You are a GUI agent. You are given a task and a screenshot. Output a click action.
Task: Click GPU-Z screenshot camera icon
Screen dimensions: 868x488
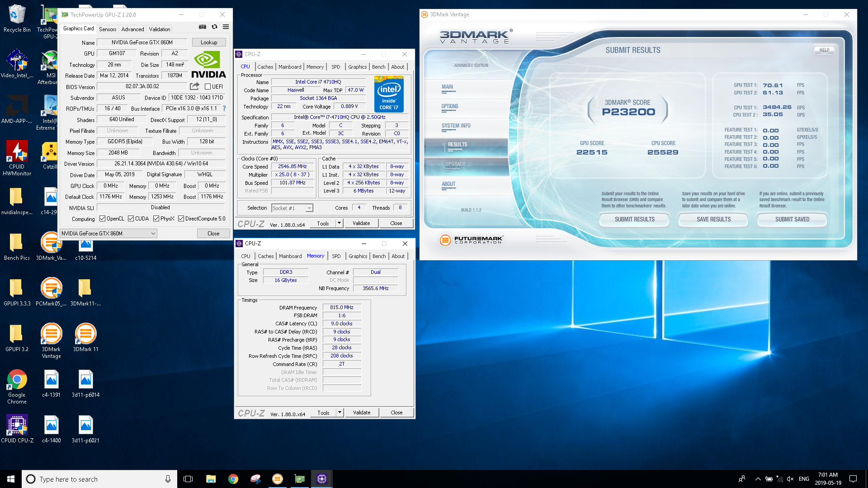pos(203,27)
